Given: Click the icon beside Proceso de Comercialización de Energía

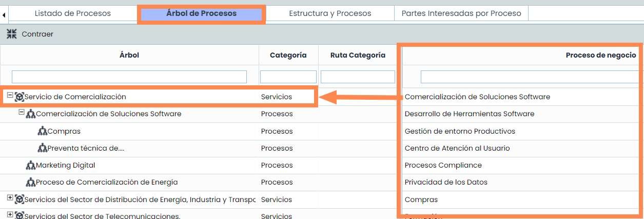Looking at the screenshot, I should [31, 182].
